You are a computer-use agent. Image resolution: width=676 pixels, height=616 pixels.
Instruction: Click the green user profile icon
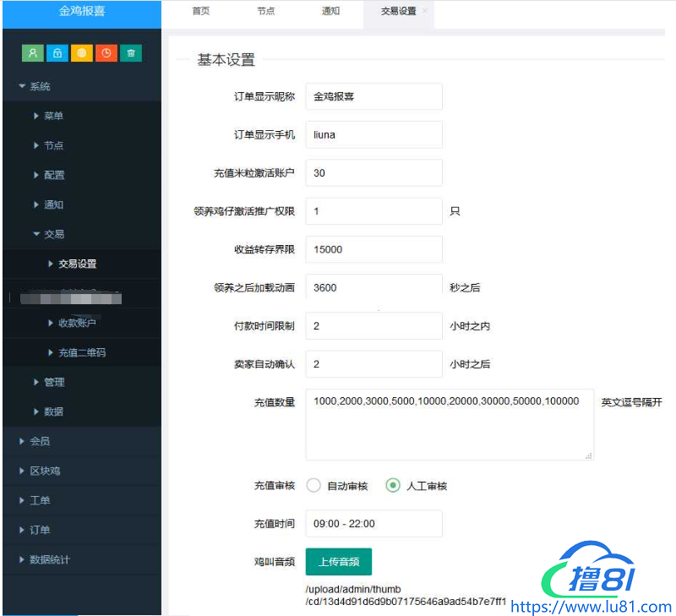pos(33,52)
